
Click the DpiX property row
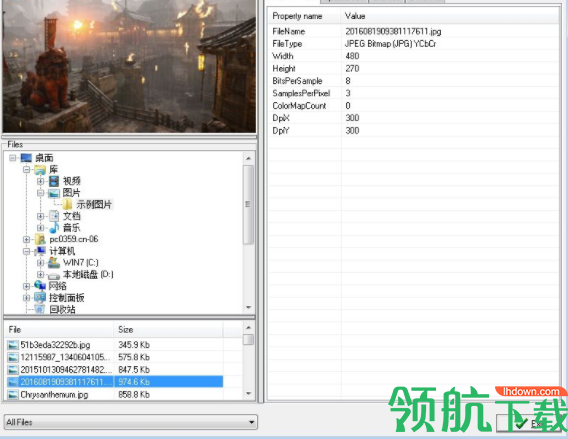pos(414,118)
